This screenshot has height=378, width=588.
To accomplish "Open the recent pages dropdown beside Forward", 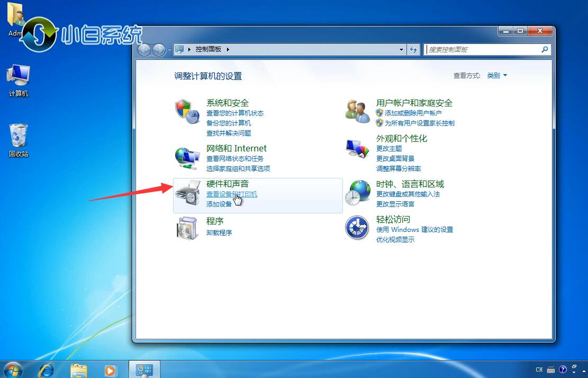I will 169,50.
